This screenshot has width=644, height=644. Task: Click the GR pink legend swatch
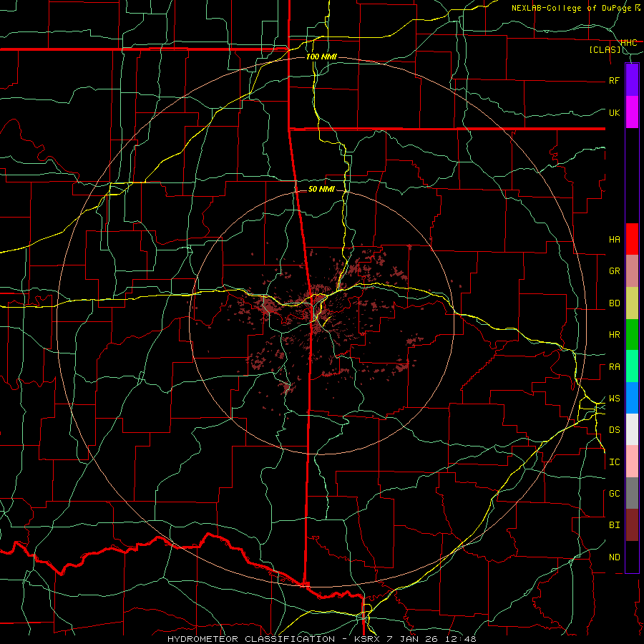click(x=632, y=271)
